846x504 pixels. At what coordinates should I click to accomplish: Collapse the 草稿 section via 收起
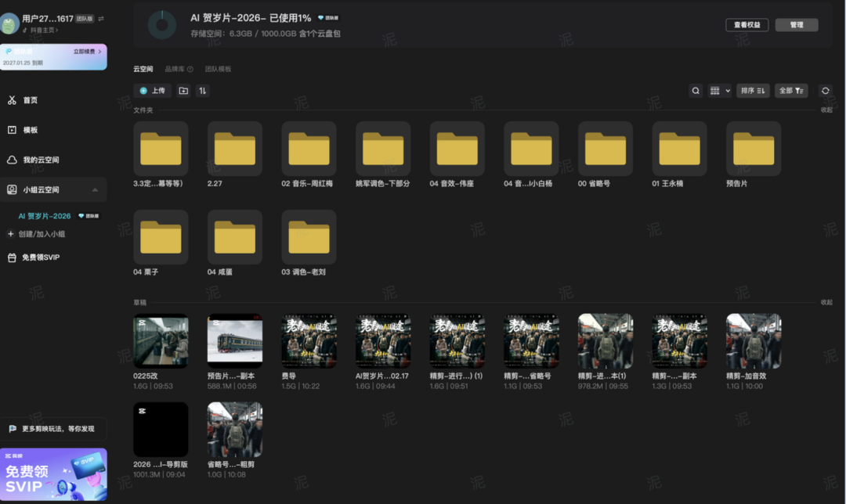[x=826, y=302]
